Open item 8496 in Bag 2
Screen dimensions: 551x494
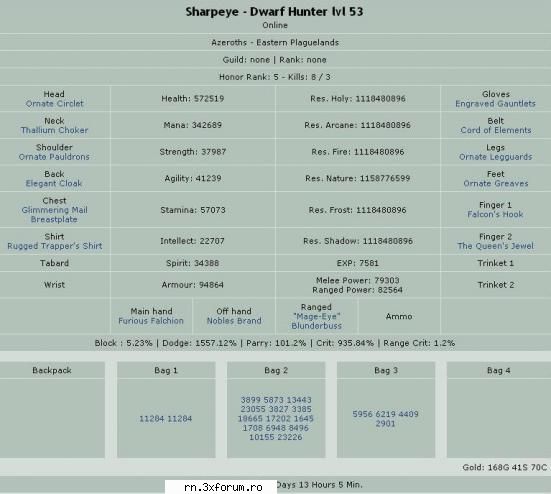[x=299, y=428]
